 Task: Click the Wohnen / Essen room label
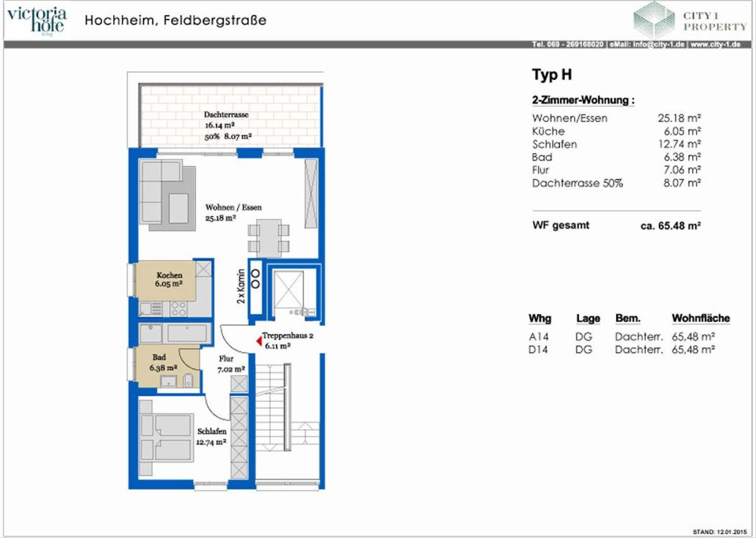233,207
